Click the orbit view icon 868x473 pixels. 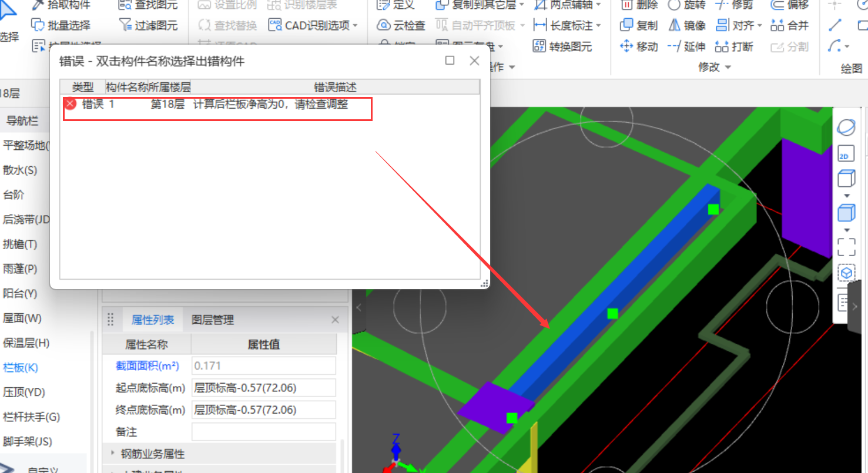846,127
